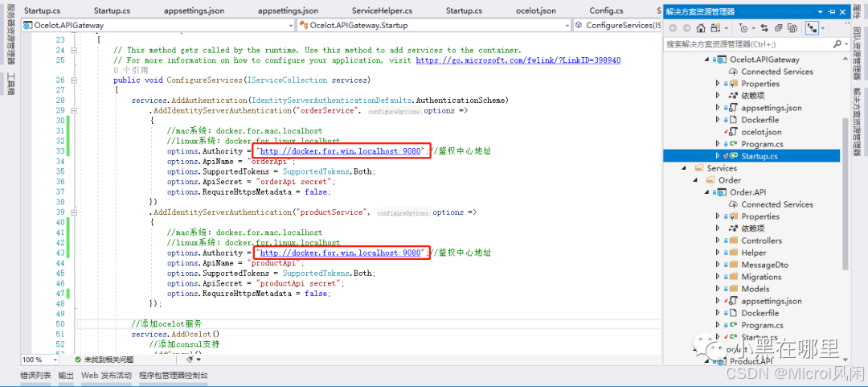Click the switch views icon in Solution Explorer
The width and height of the screenshot is (868, 387).
(715, 27)
